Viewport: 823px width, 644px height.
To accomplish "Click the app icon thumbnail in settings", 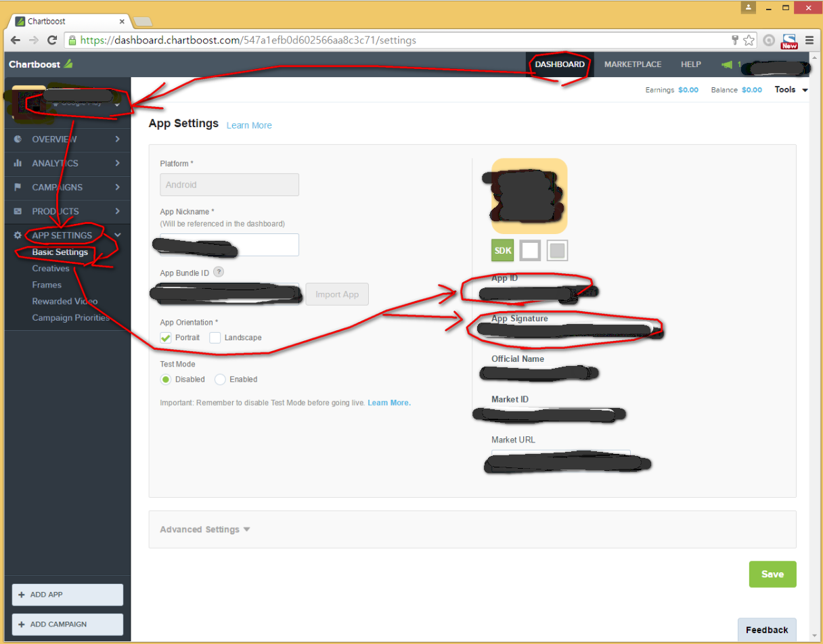I will [x=529, y=196].
